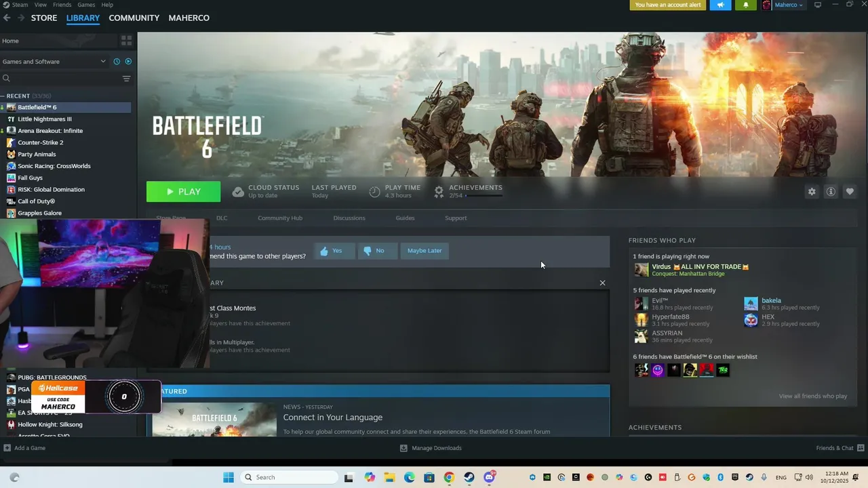The image size is (868, 488).
Task: Click the taskbar Search box
Action: [x=290, y=477]
